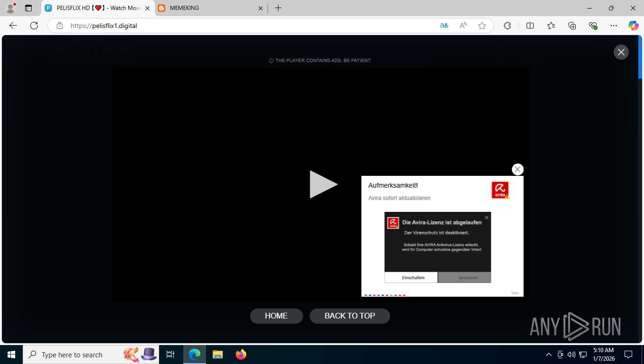This screenshot has width=644, height=364.
Task: Close the player overlay with X
Action: coord(621,52)
